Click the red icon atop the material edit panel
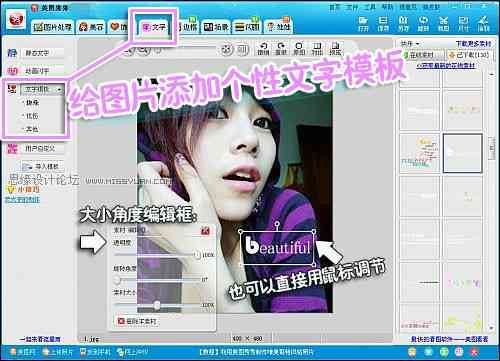 point(205,231)
